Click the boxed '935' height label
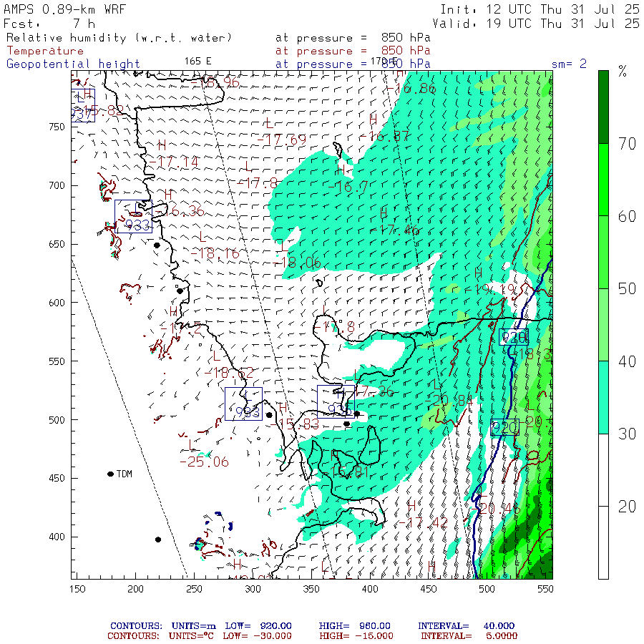This screenshot has width=644, height=644. 340,409
